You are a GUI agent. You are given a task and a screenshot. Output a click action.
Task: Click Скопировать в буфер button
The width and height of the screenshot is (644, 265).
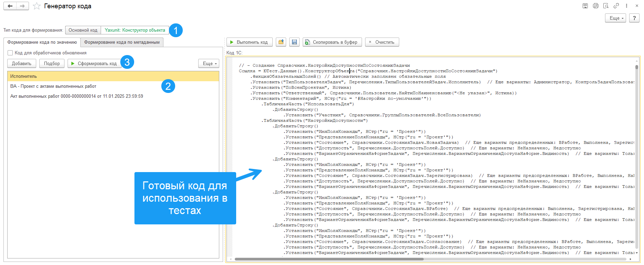[x=332, y=42]
